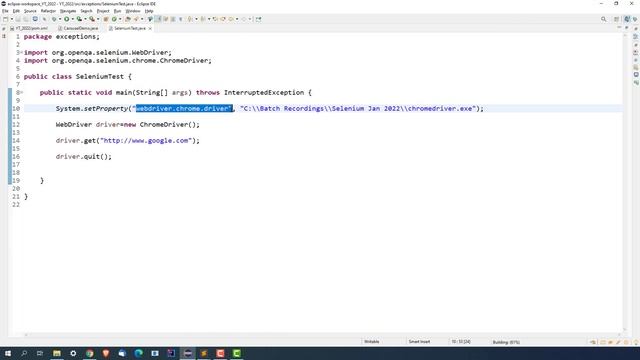
Task: Click the Writable status bar entry
Action: click(371, 342)
